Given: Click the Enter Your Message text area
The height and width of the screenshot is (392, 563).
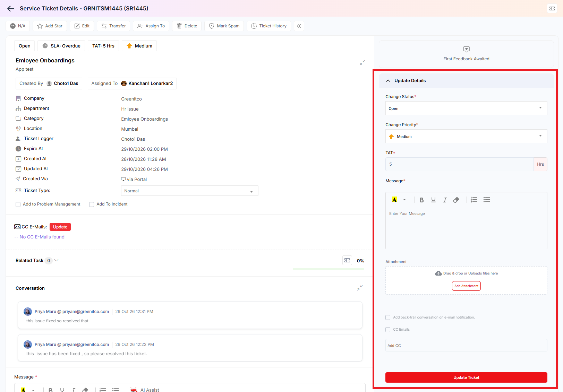Looking at the screenshot, I should click(466, 228).
